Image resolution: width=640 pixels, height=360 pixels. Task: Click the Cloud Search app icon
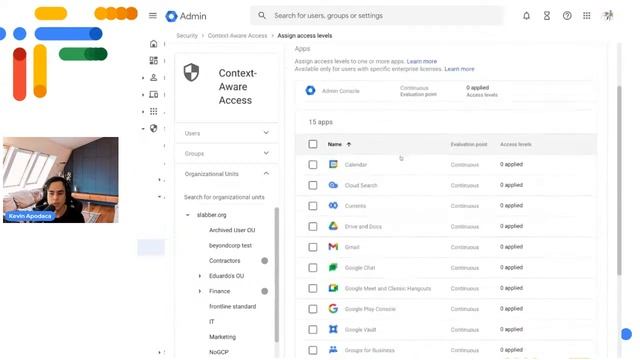point(333,185)
